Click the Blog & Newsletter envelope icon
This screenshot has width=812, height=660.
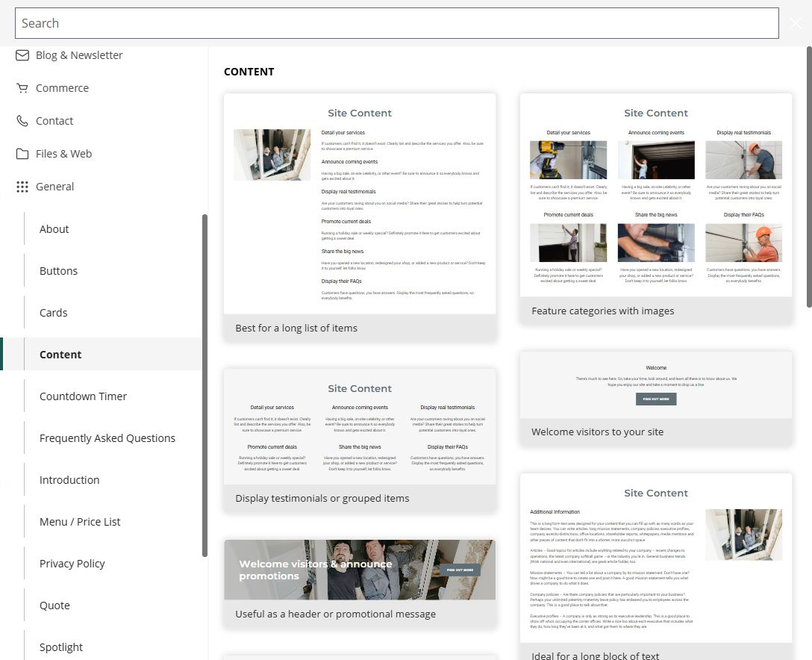pyautogui.click(x=22, y=55)
